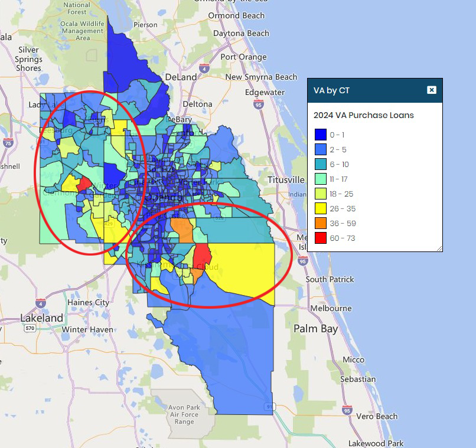Click the Edgewater map label
The height and width of the screenshot is (448, 476).
tap(265, 92)
